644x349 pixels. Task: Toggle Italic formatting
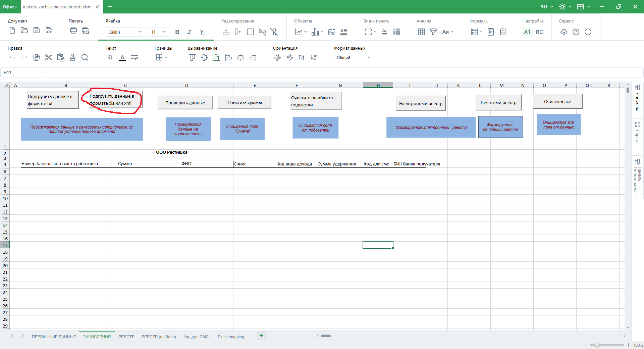point(190,32)
